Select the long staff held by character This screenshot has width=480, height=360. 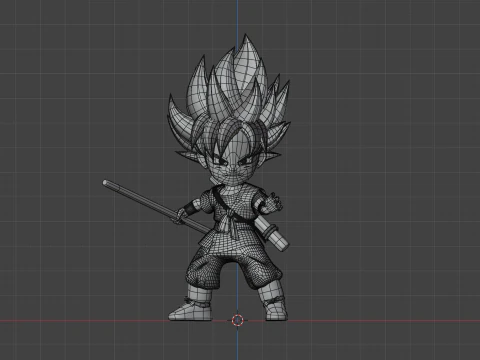(157, 207)
